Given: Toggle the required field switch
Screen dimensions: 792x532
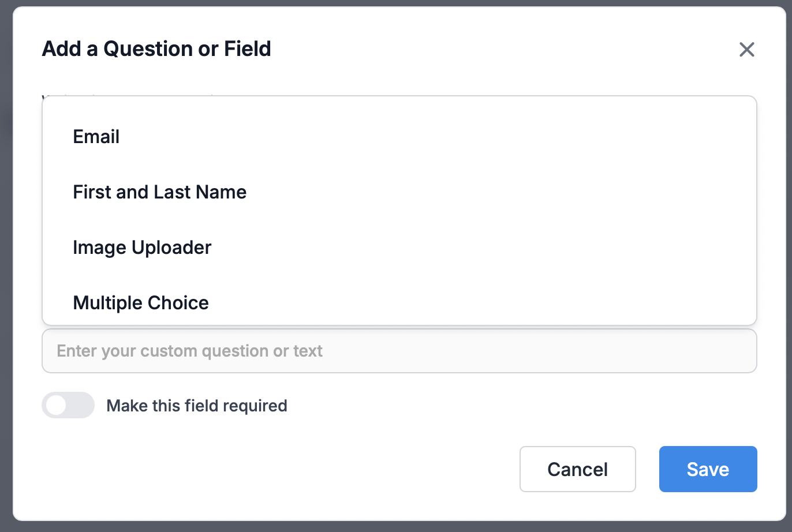Looking at the screenshot, I should pos(68,405).
